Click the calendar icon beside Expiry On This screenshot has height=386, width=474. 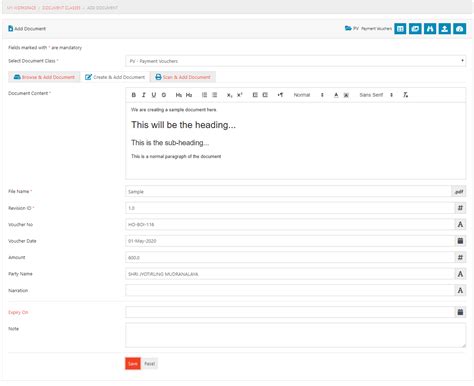click(x=460, y=312)
